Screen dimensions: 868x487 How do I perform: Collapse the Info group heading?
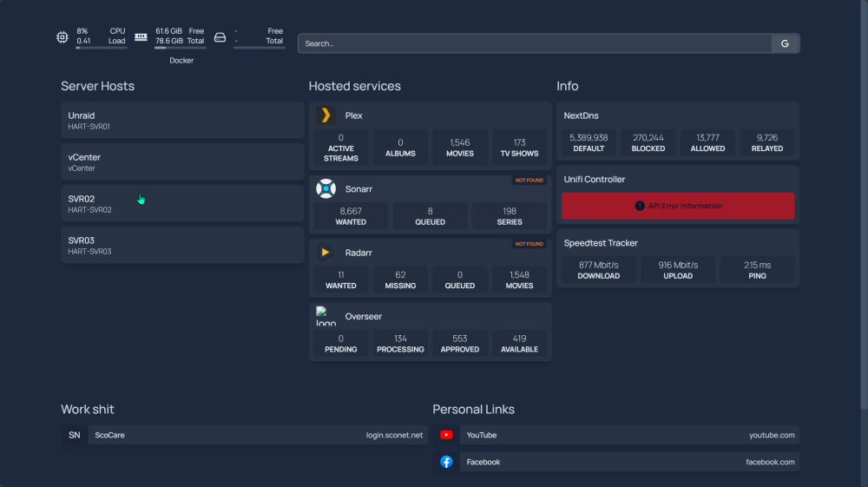(568, 86)
